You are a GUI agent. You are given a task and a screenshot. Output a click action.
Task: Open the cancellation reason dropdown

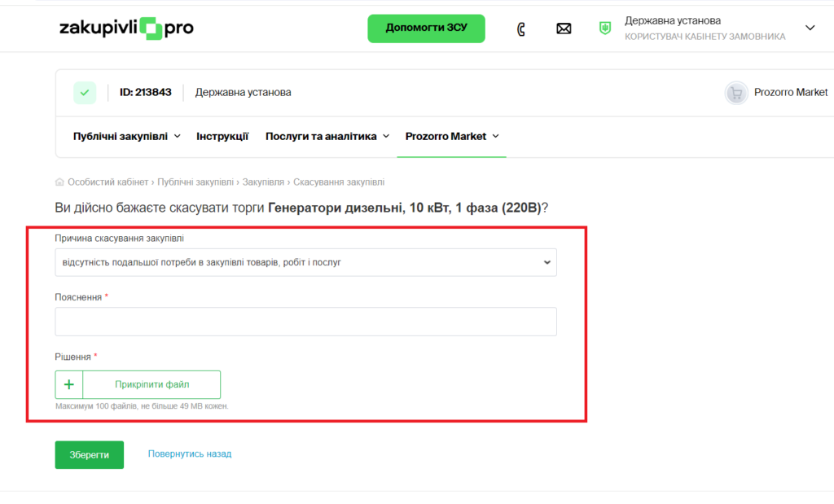point(305,263)
